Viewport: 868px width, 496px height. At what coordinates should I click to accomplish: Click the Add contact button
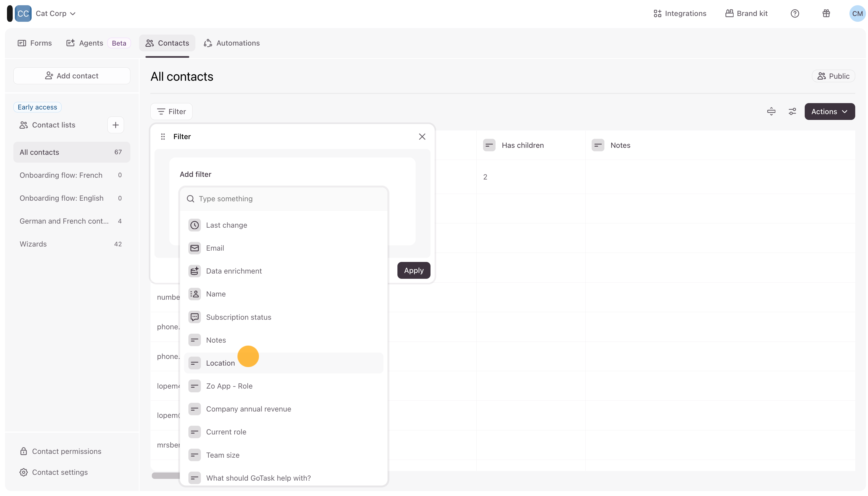click(x=71, y=76)
